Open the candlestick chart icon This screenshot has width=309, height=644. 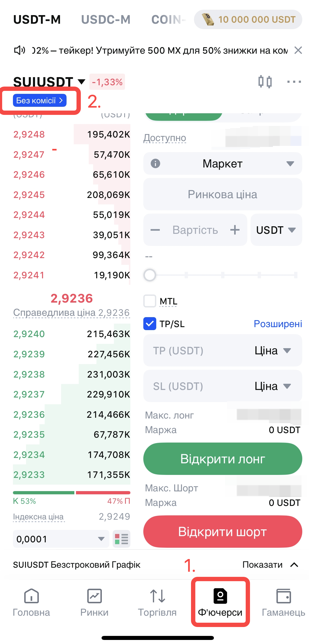[265, 81]
